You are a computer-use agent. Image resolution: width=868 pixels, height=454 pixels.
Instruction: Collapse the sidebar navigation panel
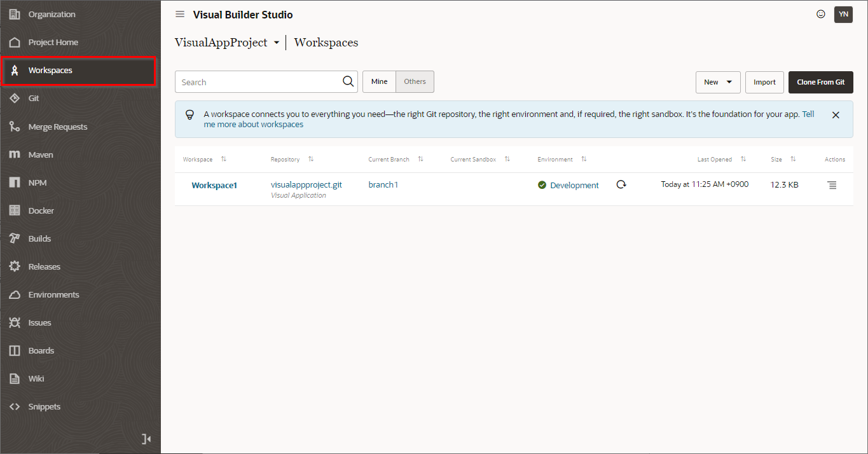pyautogui.click(x=146, y=439)
